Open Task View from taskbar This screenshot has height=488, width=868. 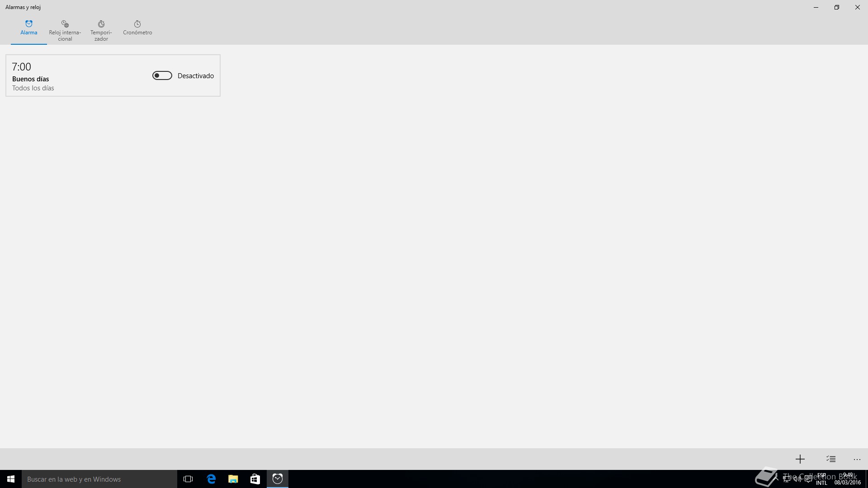point(188,479)
